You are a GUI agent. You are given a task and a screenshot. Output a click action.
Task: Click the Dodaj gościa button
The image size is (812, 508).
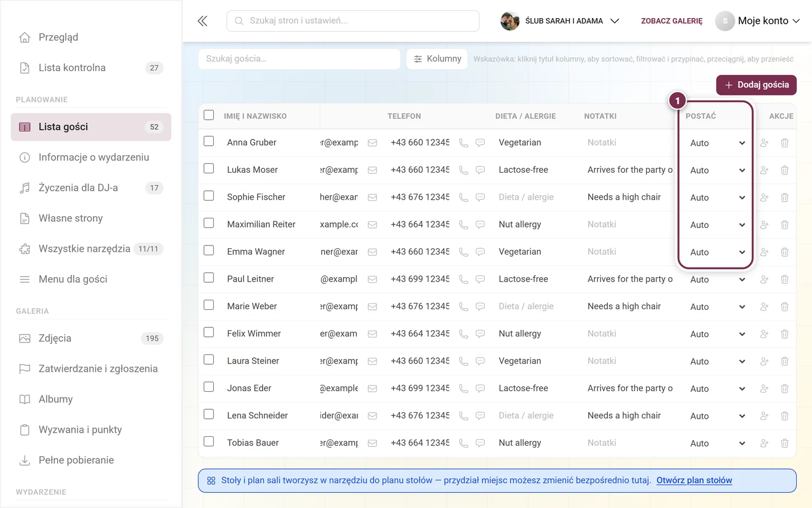coord(756,85)
